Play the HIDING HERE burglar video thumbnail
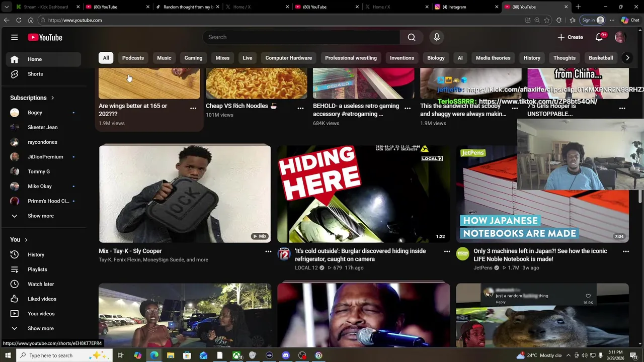 363,194
